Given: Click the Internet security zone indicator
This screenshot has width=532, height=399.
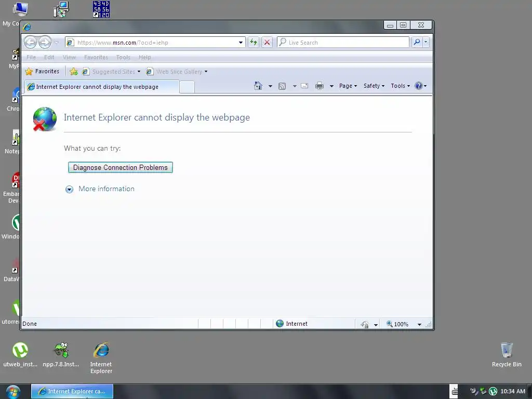Looking at the screenshot, I should pyautogui.click(x=292, y=324).
